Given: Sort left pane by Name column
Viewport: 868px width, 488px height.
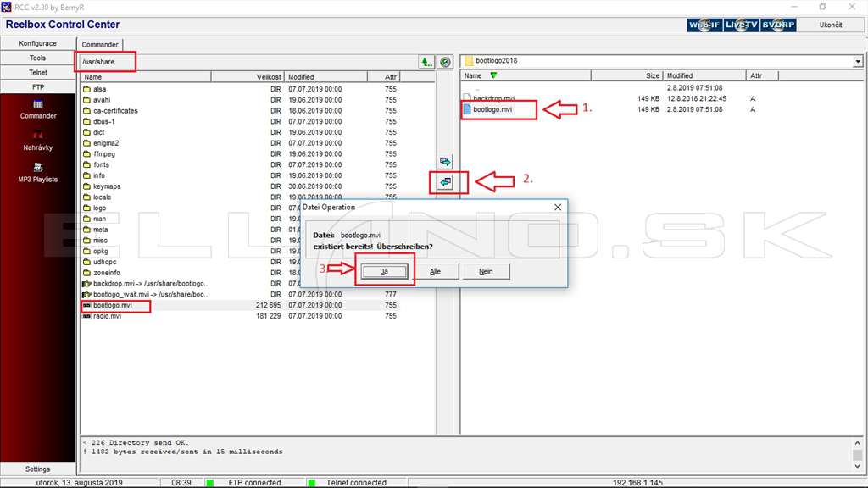Looking at the screenshot, I should (145, 77).
